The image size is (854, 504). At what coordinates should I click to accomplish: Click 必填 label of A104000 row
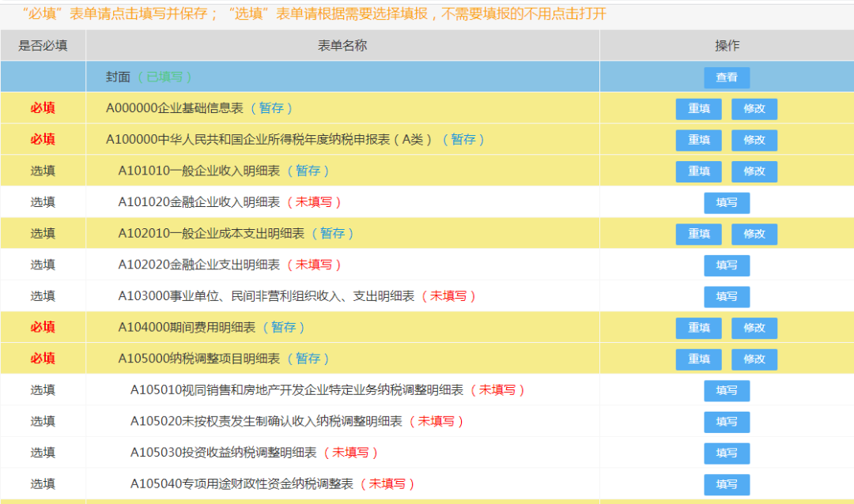click(x=43, y=327)
